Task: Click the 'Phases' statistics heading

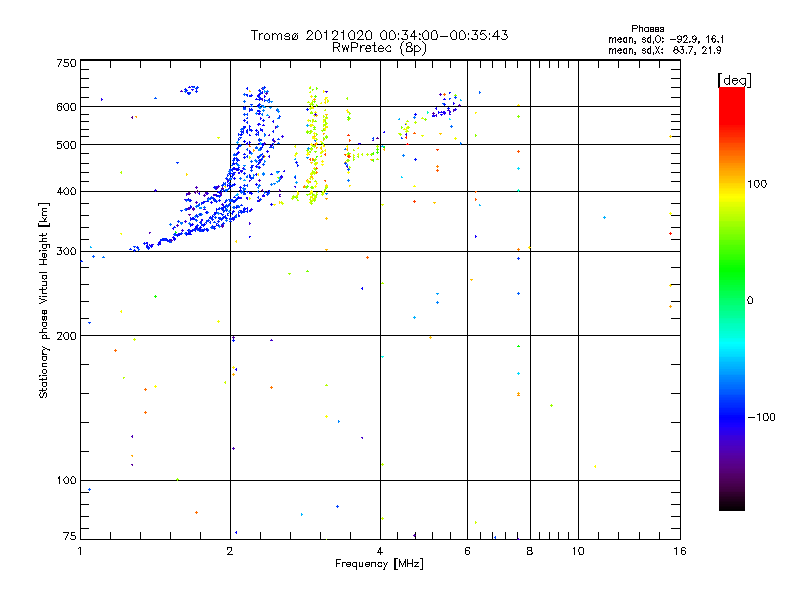Action: [x=647, y=29]
